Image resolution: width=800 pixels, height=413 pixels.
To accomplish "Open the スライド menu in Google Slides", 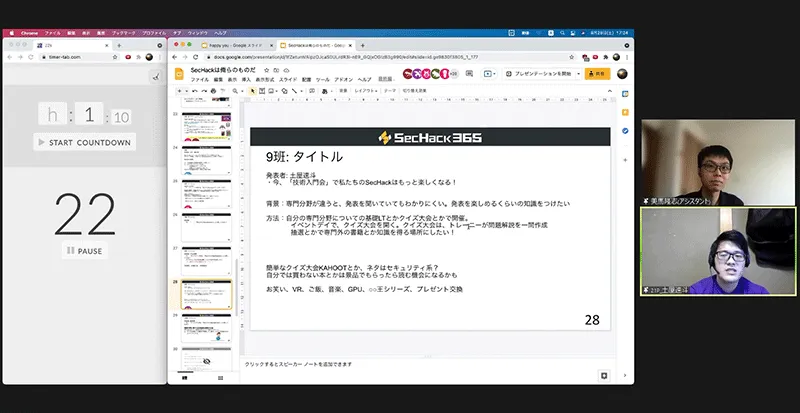I will click(x=288, y=80).
